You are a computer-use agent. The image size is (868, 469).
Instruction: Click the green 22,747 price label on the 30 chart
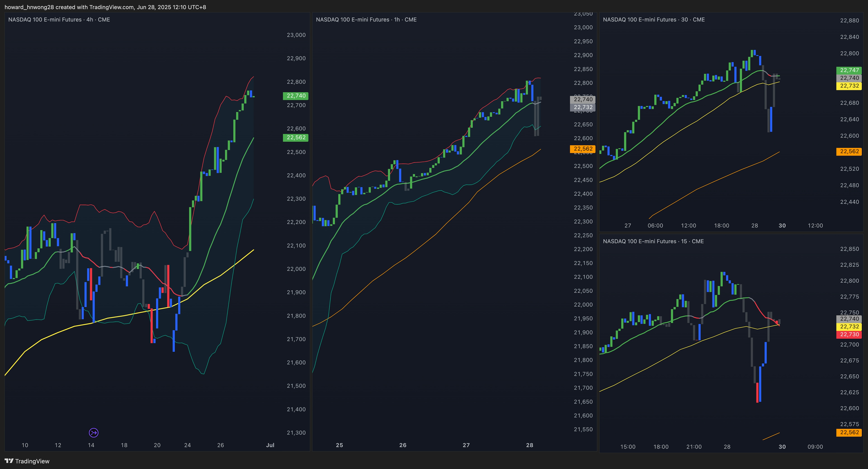(849, 70)
